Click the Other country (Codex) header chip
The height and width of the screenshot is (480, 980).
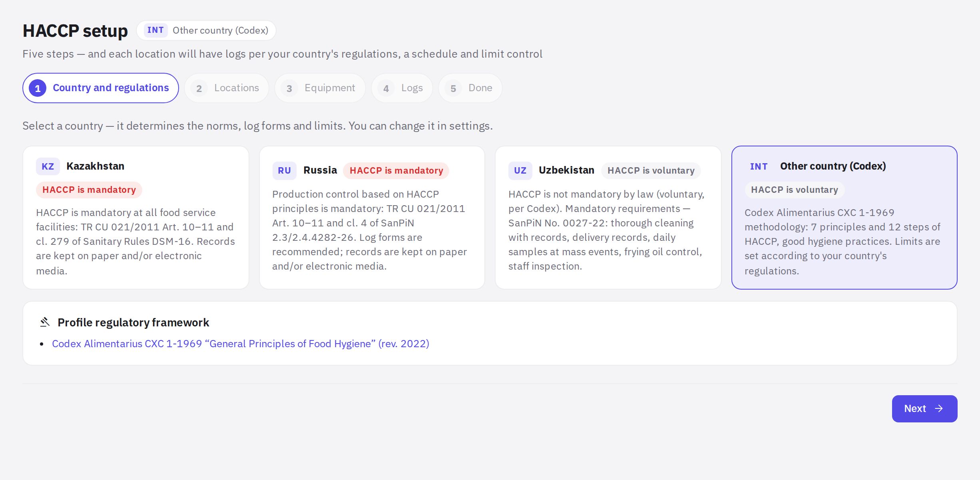206,30
